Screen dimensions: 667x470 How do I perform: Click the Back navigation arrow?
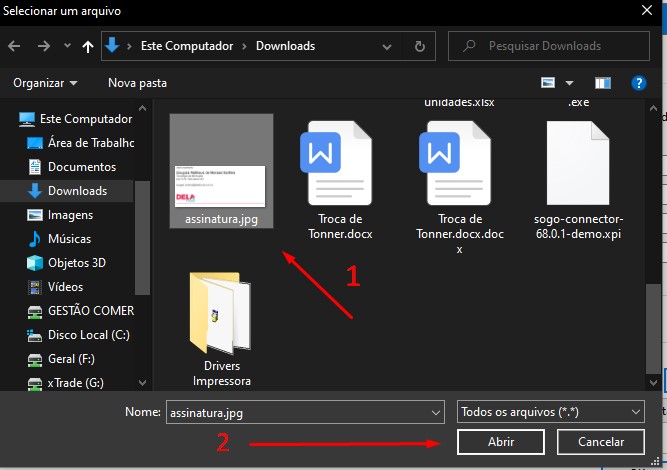click(x=14, y=46)
